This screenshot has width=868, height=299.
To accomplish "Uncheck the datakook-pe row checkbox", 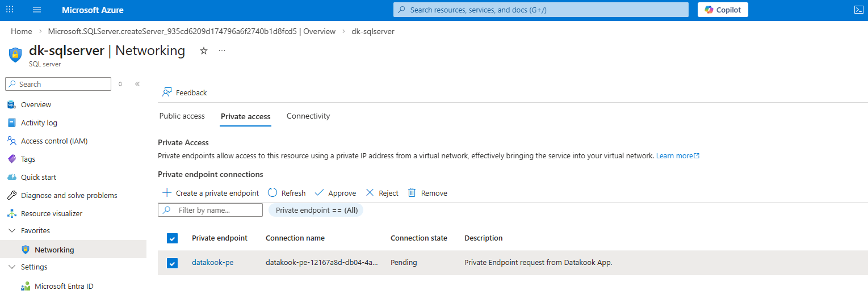I will (173, 263).
